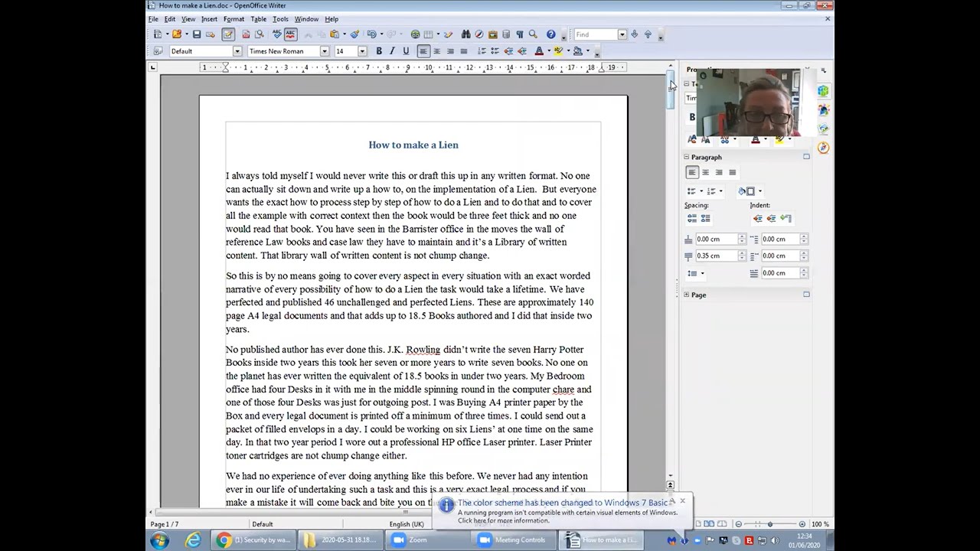Click the Export as PDF icon
This screenshot has width=980, height=551.
point(246,34)
